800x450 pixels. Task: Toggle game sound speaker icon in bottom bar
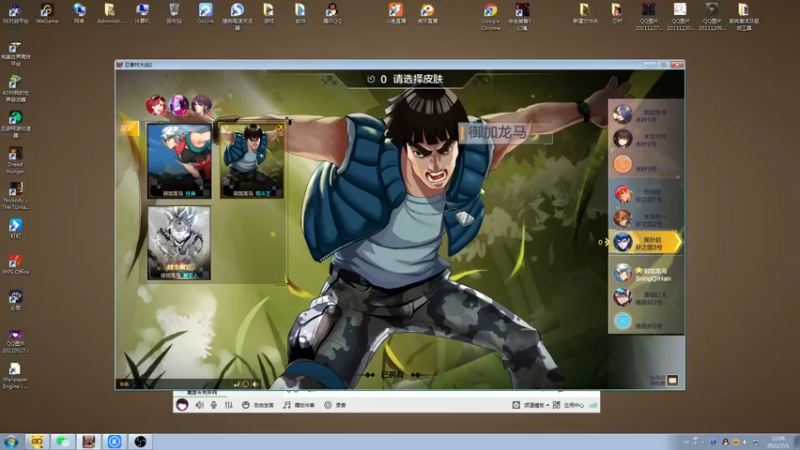[x=255, y=384]
